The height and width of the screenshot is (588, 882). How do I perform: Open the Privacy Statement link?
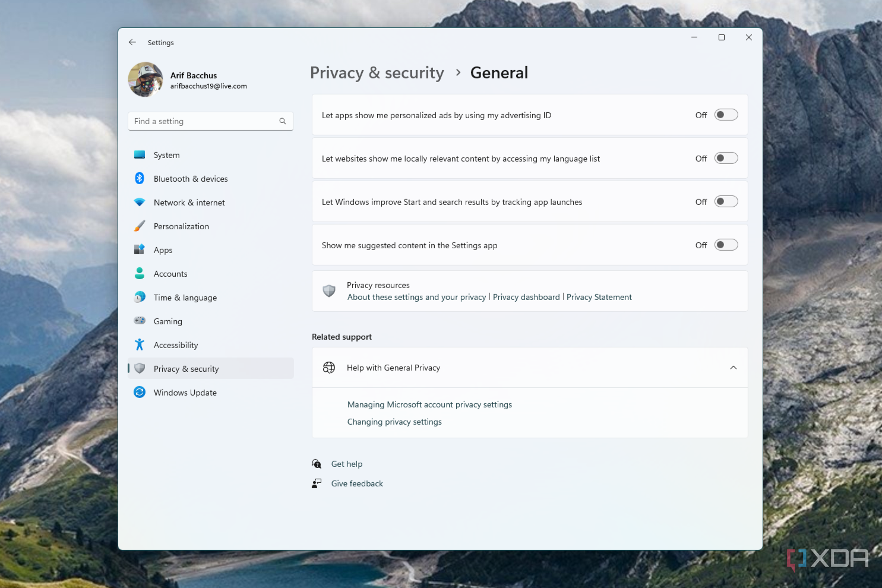point(599,297)
